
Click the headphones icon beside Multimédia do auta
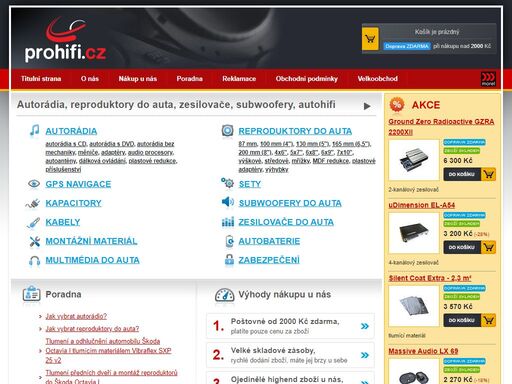(34, 261)
